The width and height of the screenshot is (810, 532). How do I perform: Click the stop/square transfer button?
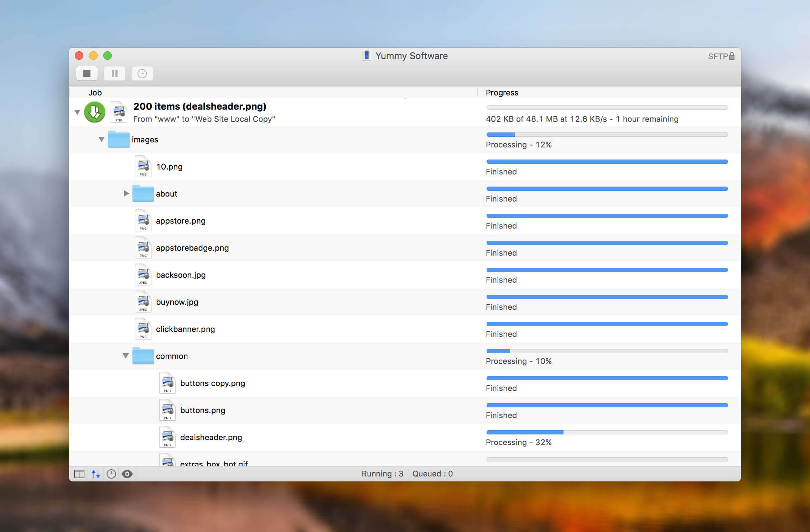87,73
